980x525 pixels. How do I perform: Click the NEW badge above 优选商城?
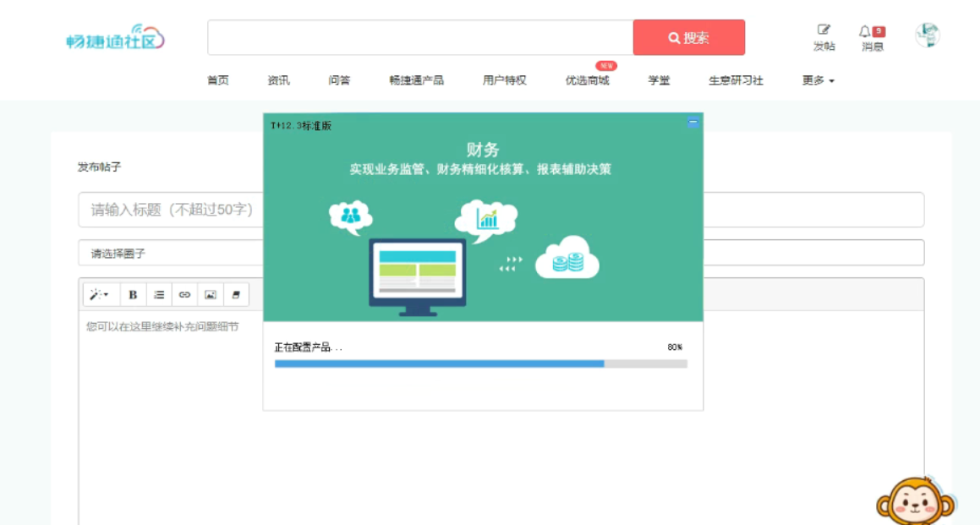tap(606, 66)
